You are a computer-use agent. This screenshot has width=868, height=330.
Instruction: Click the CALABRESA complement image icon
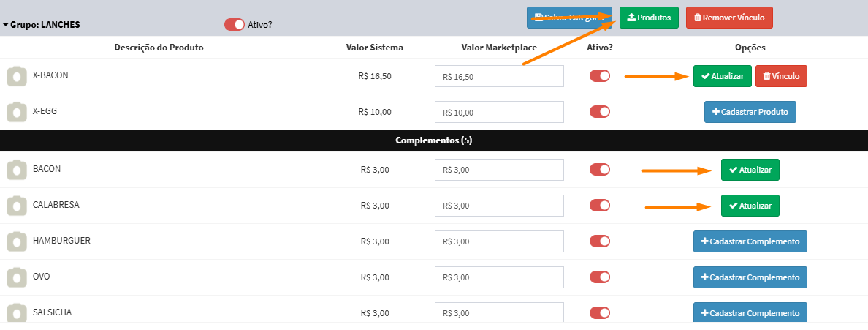pos(17,206)
